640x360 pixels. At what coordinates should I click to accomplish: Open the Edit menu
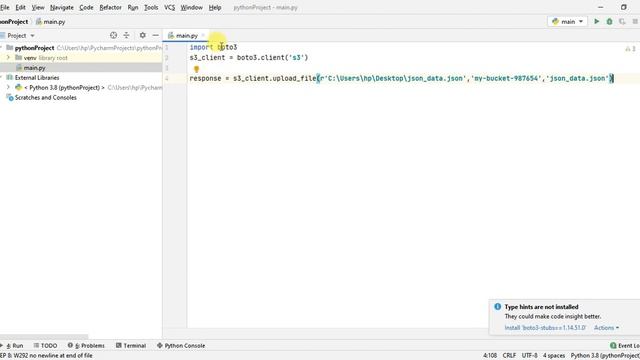tap(20, 7)
